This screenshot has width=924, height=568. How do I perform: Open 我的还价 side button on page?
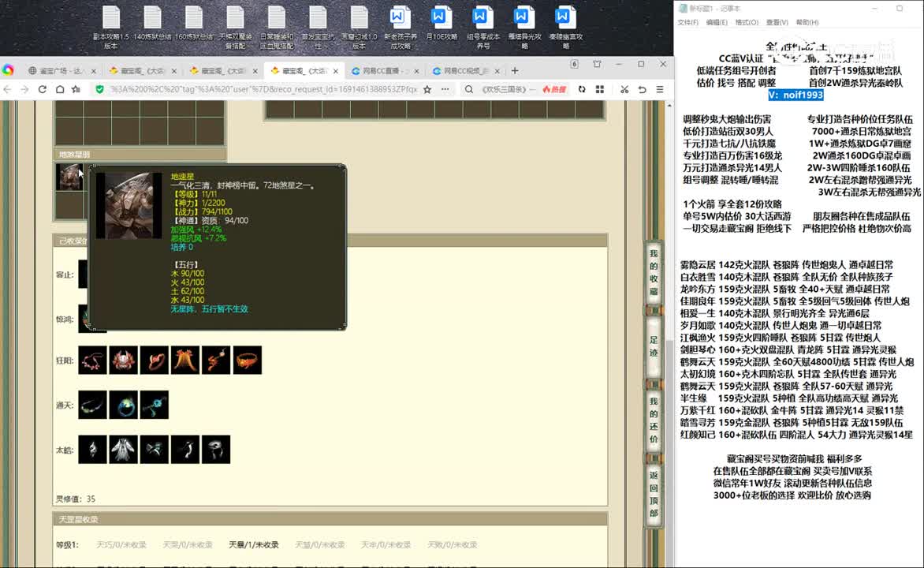tap(654, 420)
